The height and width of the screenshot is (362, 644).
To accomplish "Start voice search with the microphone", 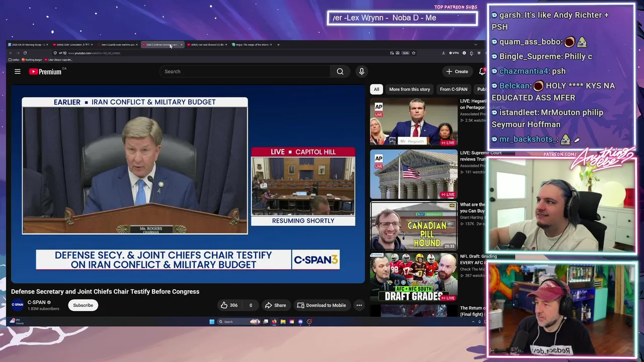I will [x=361, y=71].
